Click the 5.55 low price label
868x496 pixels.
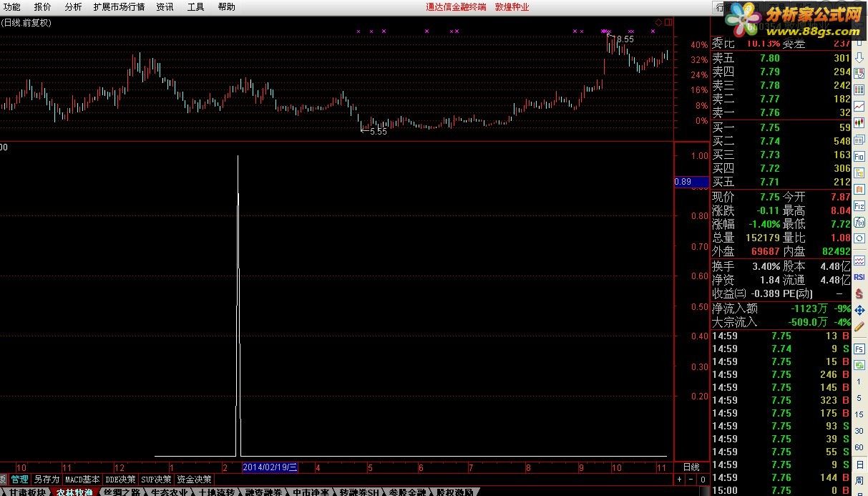tap(378, 132)
